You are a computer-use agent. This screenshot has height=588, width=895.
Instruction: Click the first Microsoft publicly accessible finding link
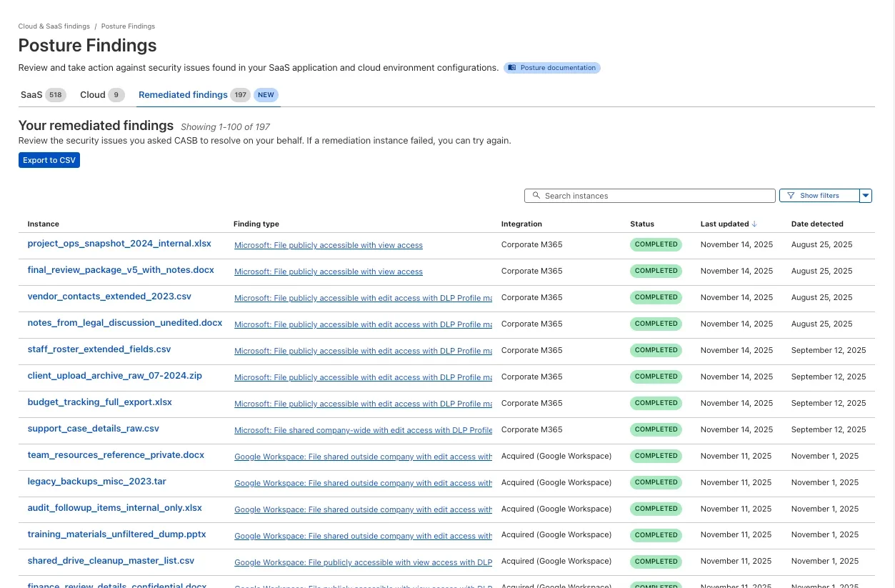(x=328, y=245)
